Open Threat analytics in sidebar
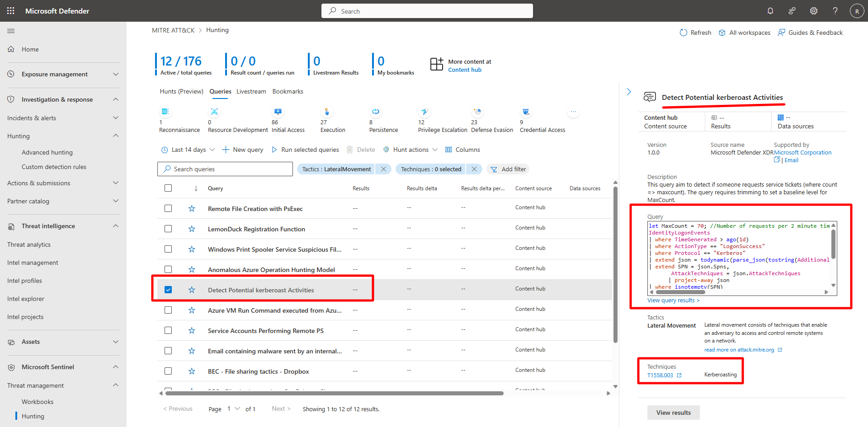Screen dimensions: 868x427 [29, 244]
